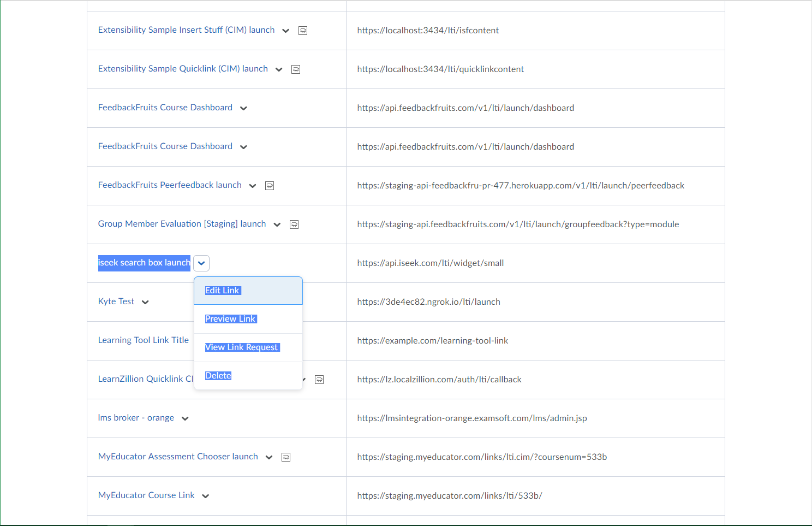Open the MyEducator Assessment Chooser launch link

[178, 457]
